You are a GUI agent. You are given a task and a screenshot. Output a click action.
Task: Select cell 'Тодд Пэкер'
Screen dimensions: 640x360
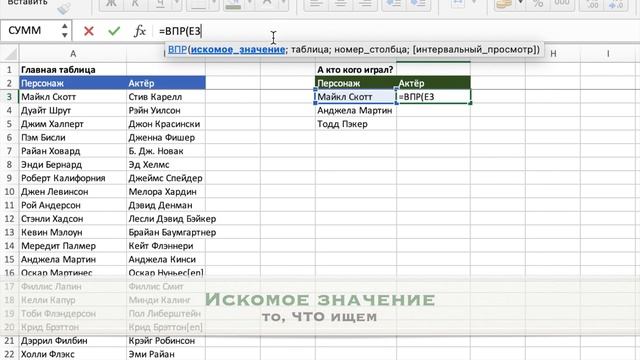pos(356,124)
